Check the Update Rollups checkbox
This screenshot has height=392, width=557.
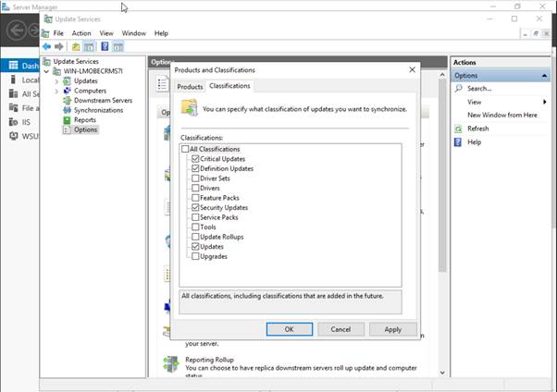[195, 237]
